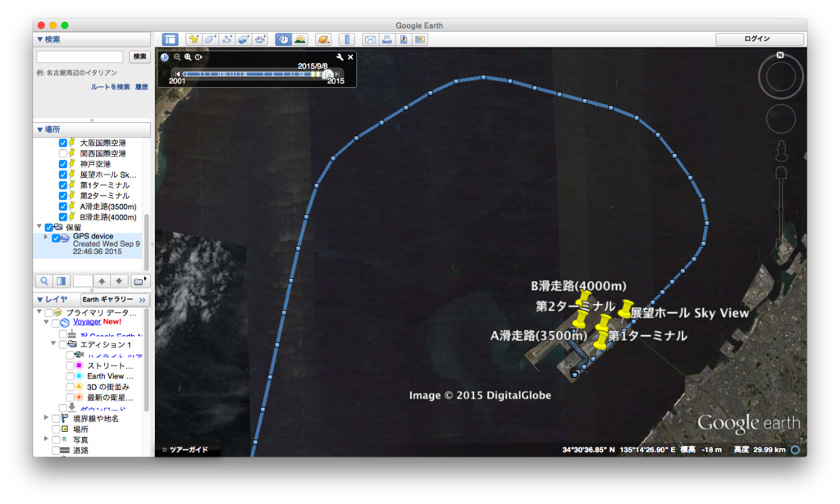Image resolution: width=840 pixels, height=504 pixels.
Task: Add a placemark with the pushpin tool
Action: (194, 39)
